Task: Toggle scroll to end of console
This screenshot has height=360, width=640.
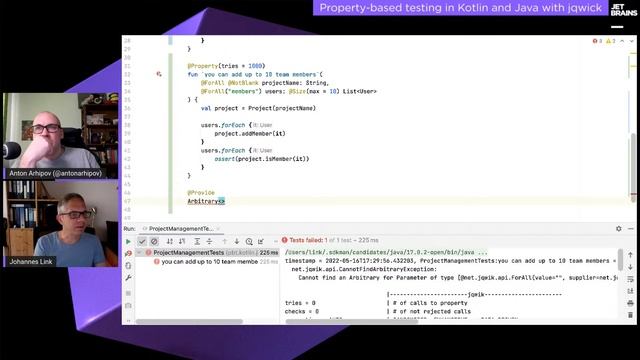Action: (x=630, y=291)
